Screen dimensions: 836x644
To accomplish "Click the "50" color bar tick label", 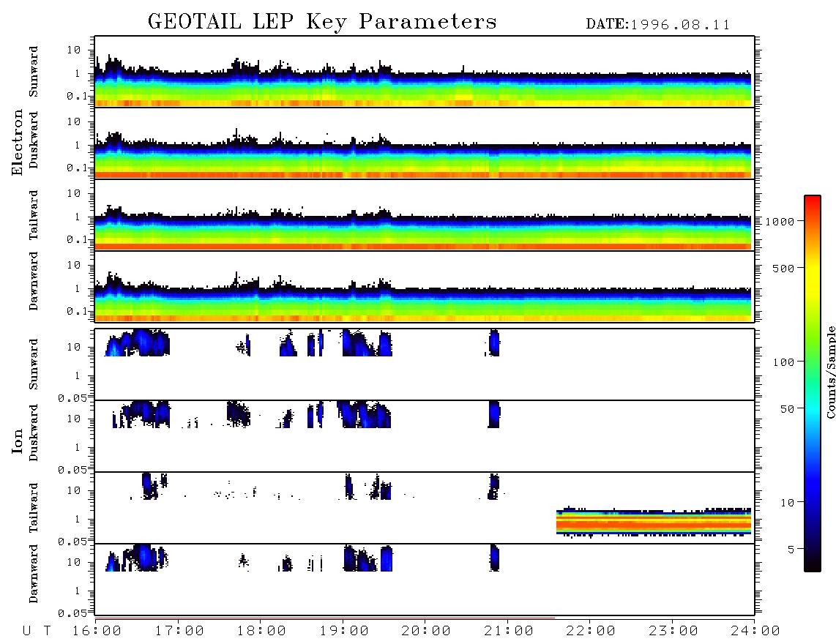I will (787, 409).
